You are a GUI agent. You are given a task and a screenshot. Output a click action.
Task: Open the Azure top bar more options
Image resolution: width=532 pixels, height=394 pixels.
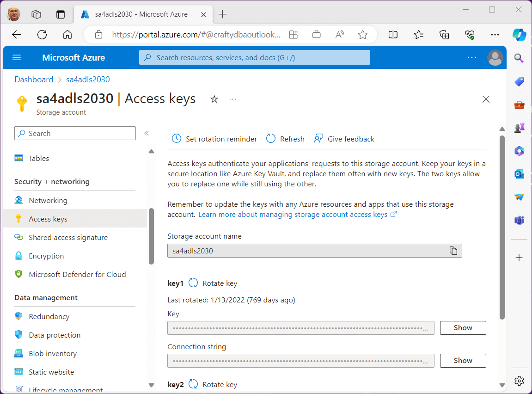coord(472,57)
